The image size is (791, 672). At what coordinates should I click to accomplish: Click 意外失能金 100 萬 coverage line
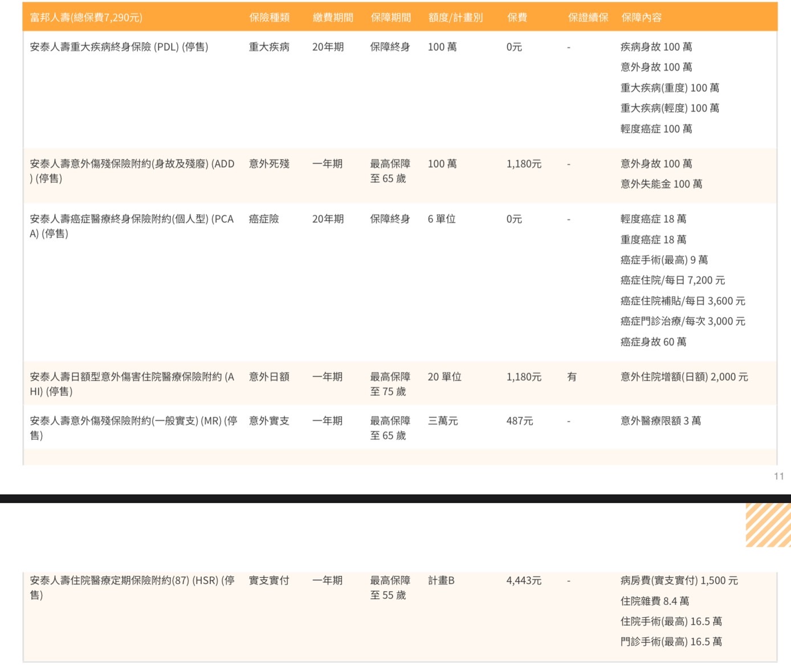point(662,184)
